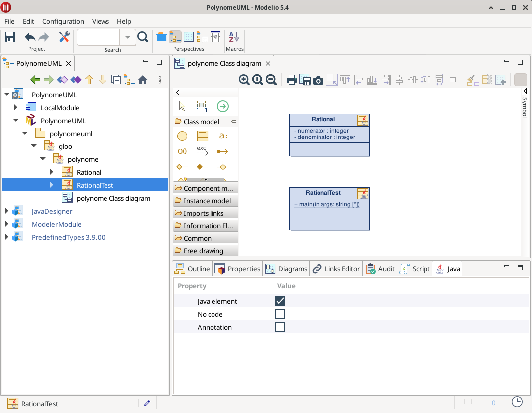Undo the last action
Viewport: 532px width, 413px height.
[30, 37]
